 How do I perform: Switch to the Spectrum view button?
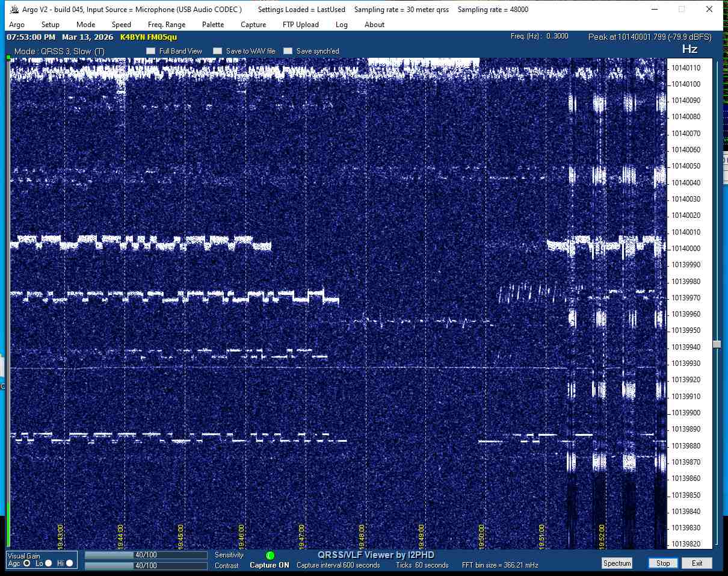pos(617,563)
